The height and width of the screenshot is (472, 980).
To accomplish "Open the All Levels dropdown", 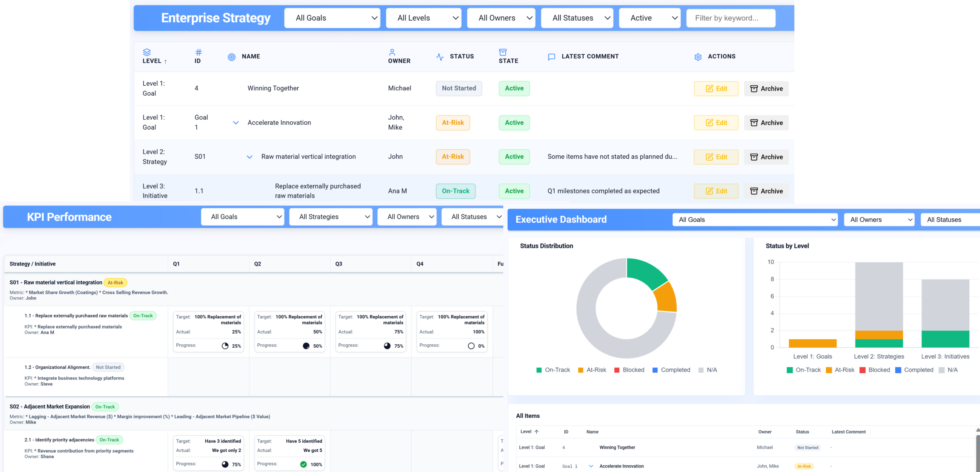I will tap(424, 18).
